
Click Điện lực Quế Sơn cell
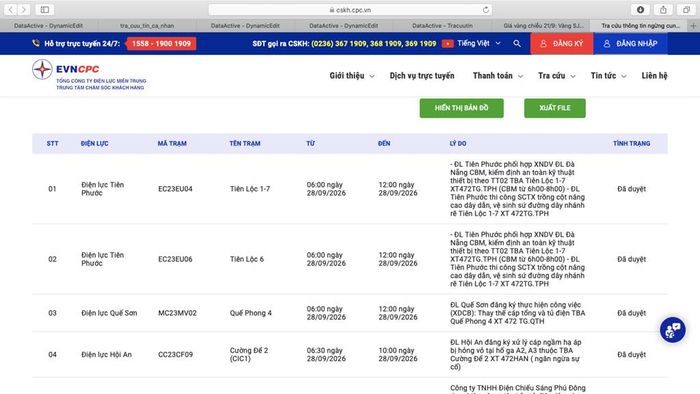pyautogui.click(x=109, y=313)
